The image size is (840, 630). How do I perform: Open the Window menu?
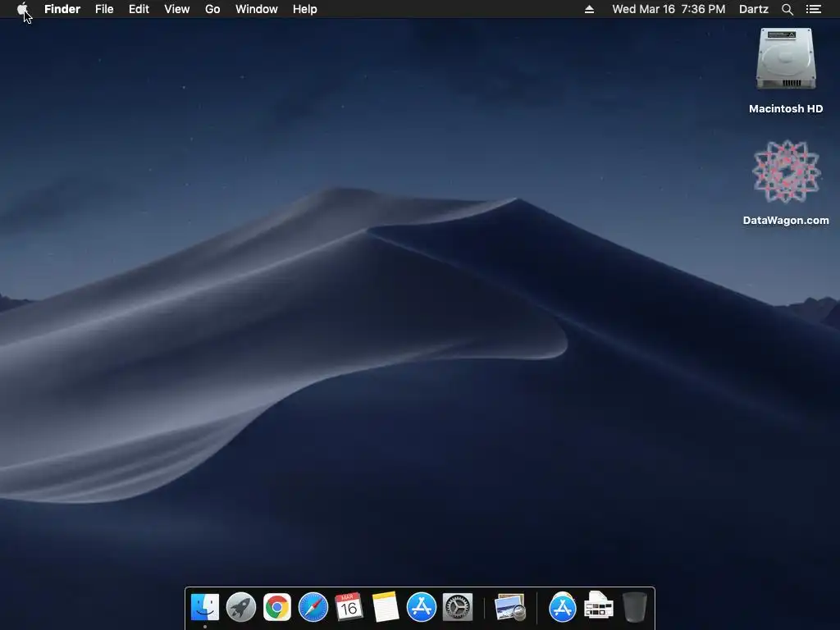[x=257, y=9]
